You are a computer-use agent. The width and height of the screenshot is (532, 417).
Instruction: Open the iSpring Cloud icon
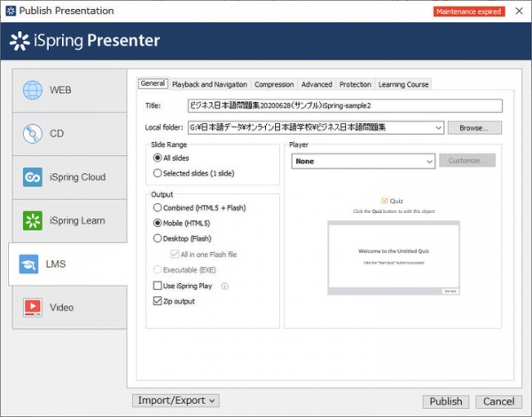(x=33, y=177)
